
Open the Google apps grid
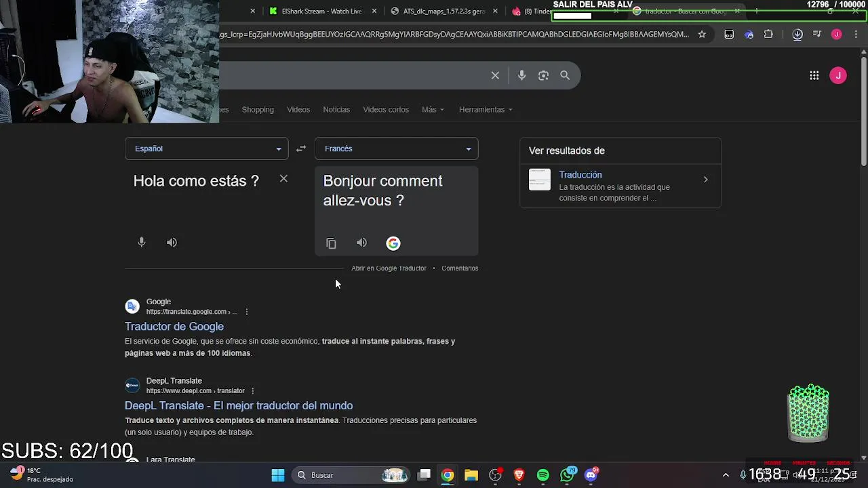pos(814,75)
